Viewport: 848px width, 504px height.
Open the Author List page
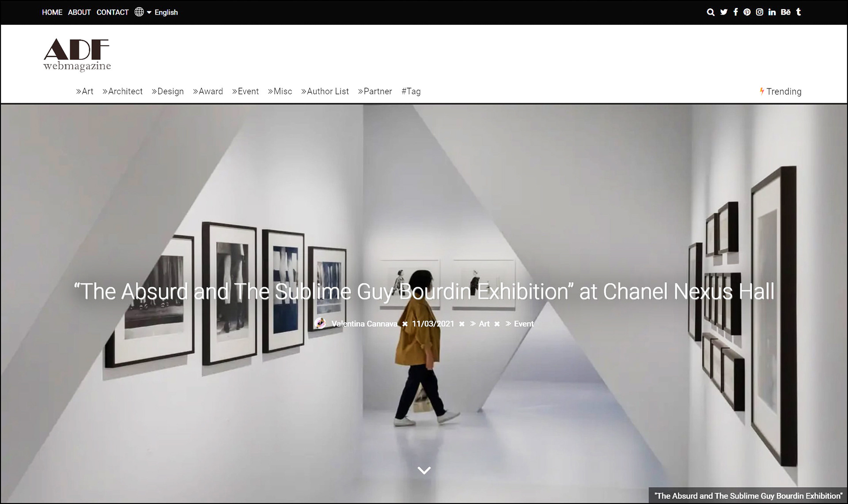point(325,91)
